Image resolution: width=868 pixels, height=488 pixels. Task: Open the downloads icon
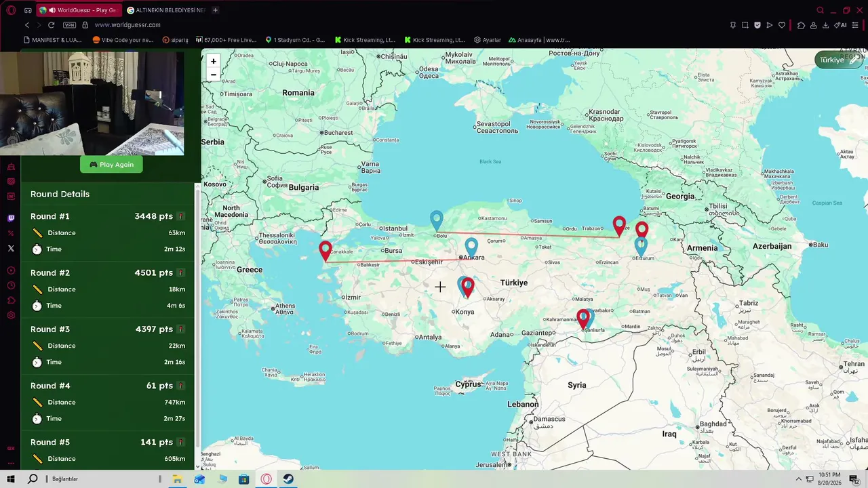(825, 25)
